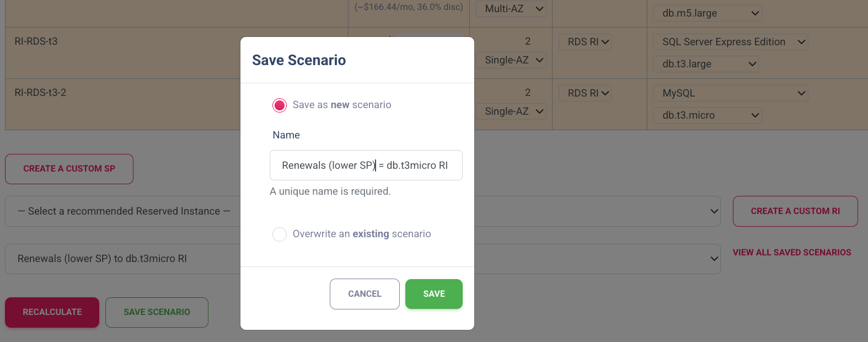Click the RECALCULATE button

point(52,312)
